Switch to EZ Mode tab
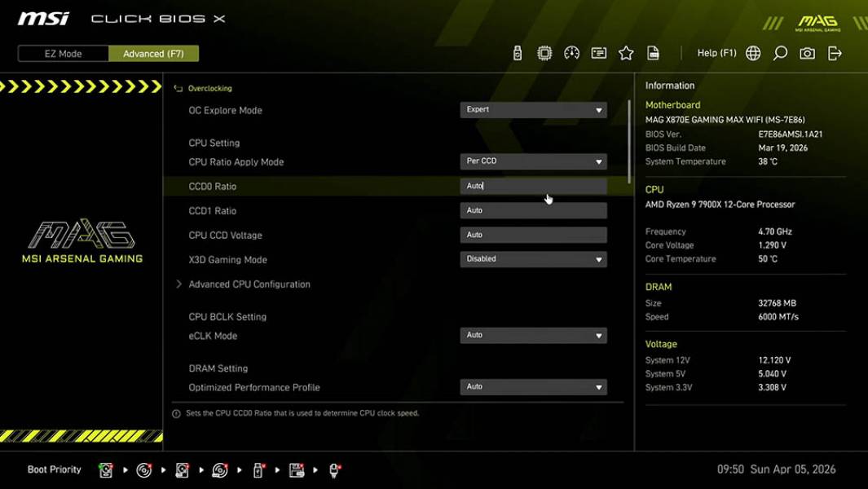This screenshot has height=489, width=868. tap(62, 53)
